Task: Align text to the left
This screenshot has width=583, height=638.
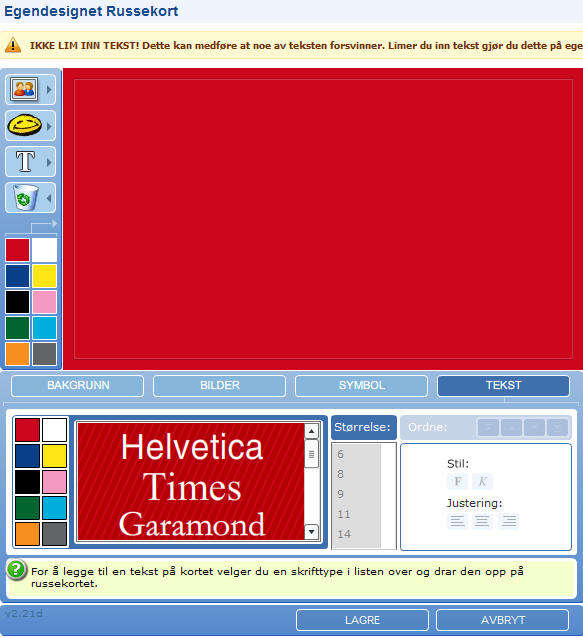Action: [x=457, y=521]
